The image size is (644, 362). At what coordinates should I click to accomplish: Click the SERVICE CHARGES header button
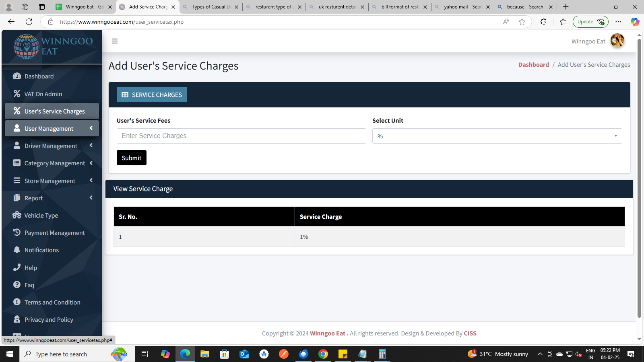pyautogui.click(x=152, y=95)
